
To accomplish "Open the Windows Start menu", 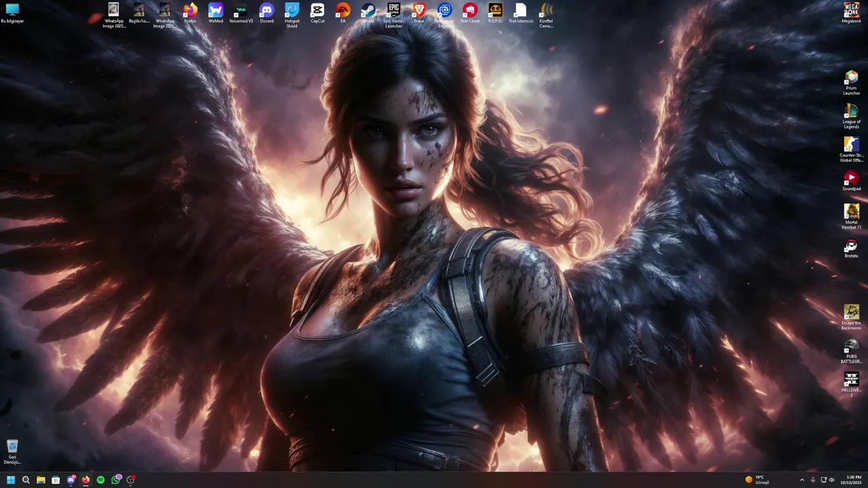I will point(11,480).
